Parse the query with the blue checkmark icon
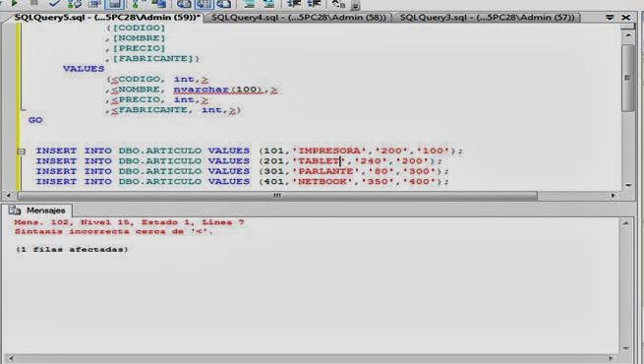The width and height of the screenshot is (644, 364). tap(55, 3)
